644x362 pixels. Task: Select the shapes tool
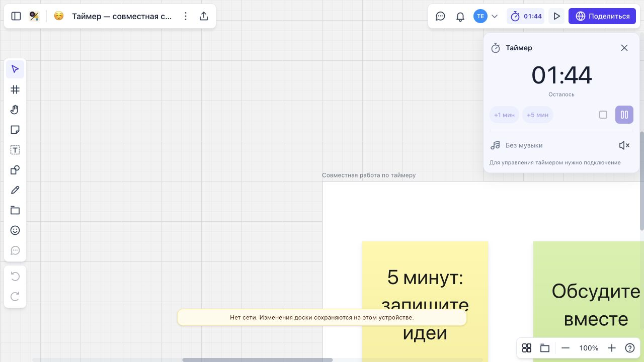15,170
